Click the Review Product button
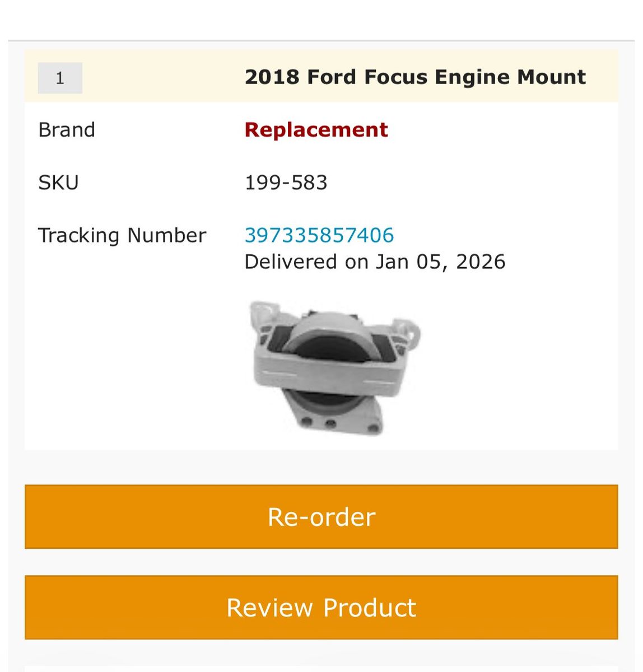Screen dimensions: 643x672 321,607
